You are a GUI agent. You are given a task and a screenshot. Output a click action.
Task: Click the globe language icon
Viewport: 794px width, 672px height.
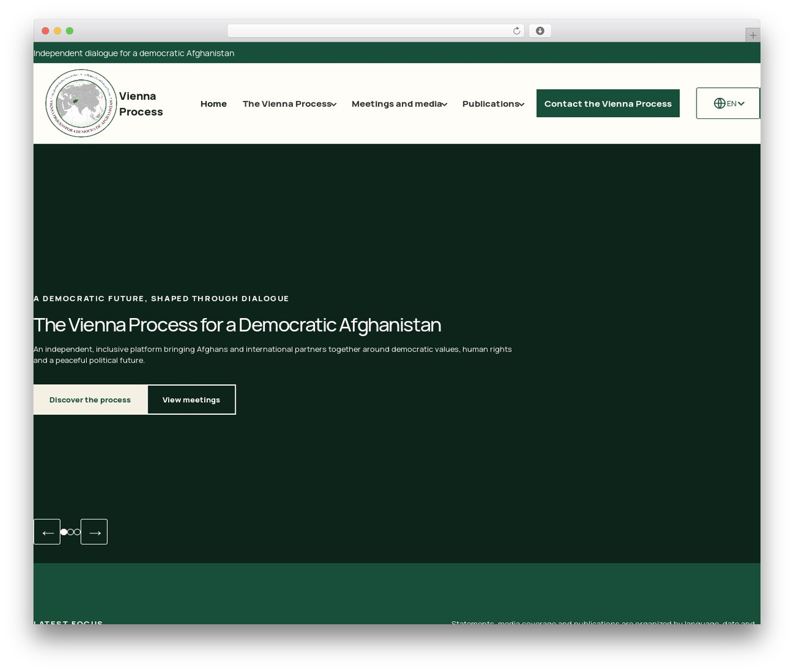point(720,104)
